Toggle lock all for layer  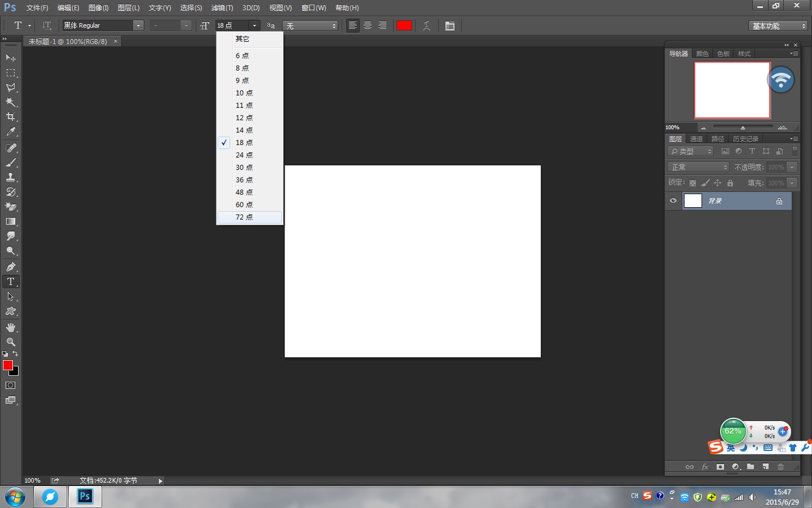pos(730,183)
